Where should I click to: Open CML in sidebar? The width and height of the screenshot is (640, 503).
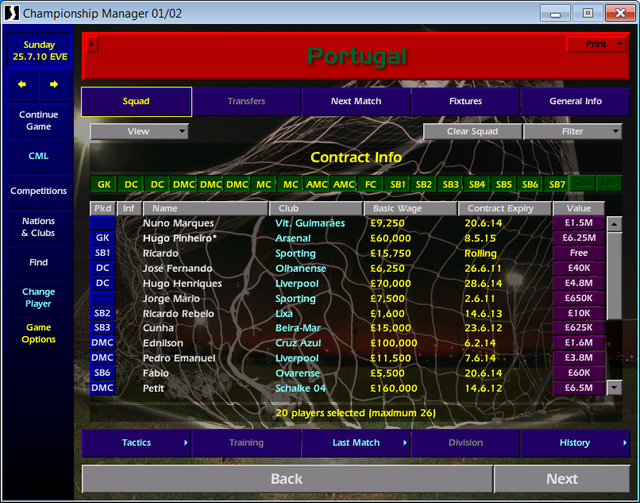click(39, 156)
